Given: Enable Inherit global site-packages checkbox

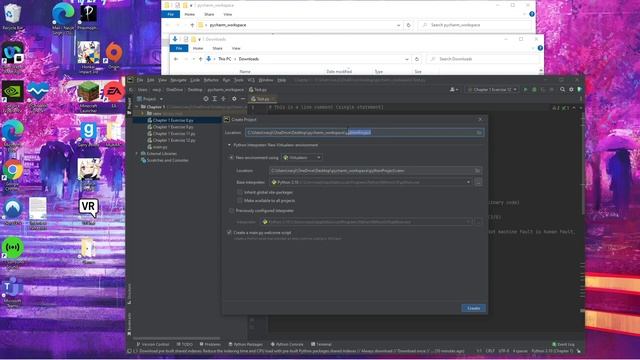Looking at the screenshot, I should pyautogui.click(x=240, y=192).
